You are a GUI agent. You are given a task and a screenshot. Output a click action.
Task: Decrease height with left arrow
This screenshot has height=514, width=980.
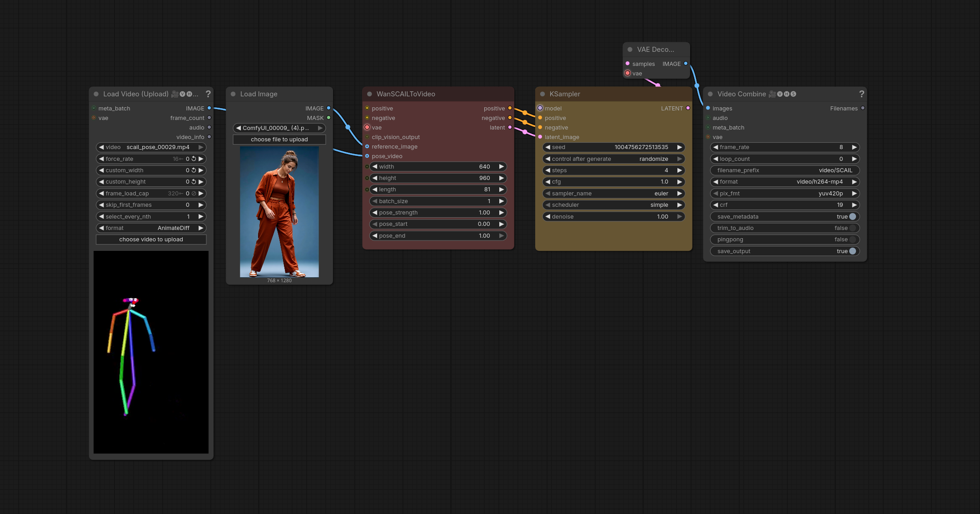[x=375, y=178]
